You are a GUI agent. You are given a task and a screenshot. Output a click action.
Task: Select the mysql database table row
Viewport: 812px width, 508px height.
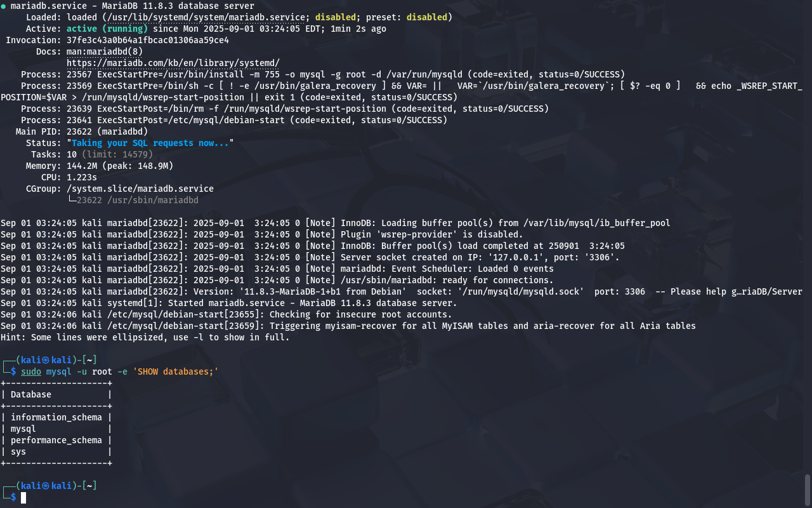(x=56, y=429)
